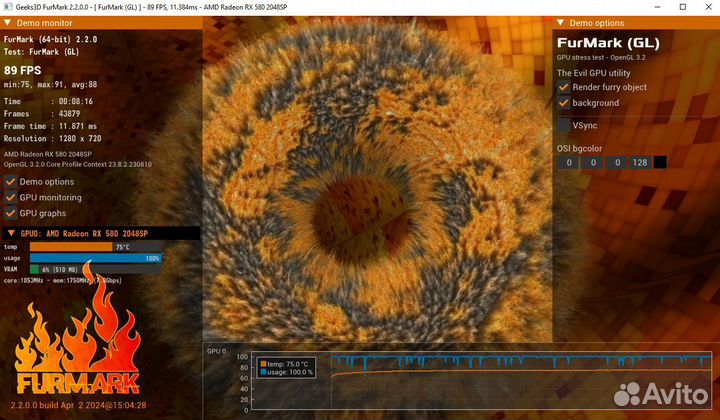The image size is (720, 420).
Task: Uncheck the GPU graphs checkbox
Action: point(11,213)
